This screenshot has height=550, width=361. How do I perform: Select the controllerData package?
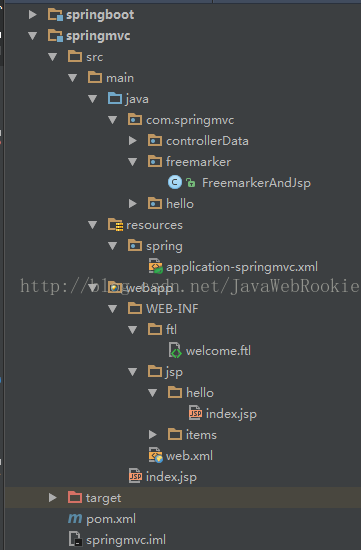pos(207,141)
